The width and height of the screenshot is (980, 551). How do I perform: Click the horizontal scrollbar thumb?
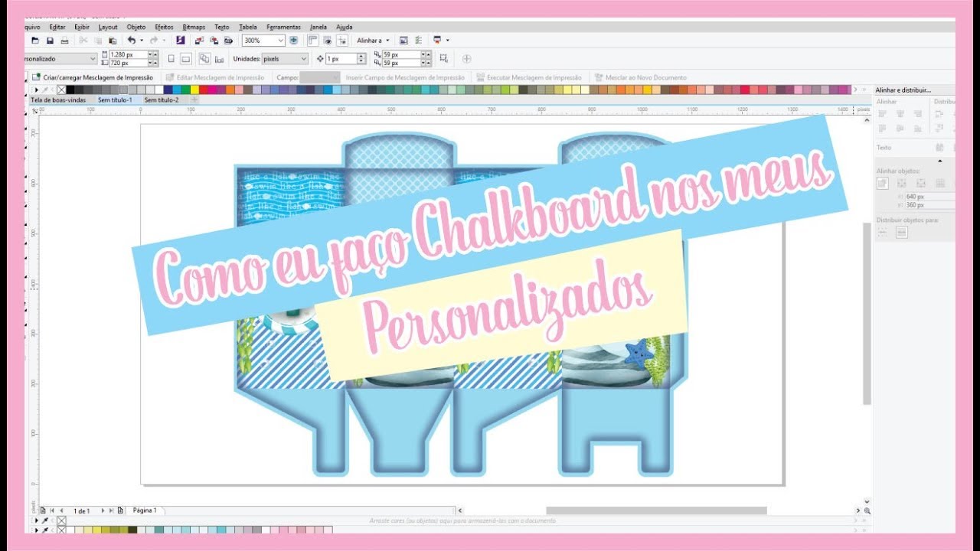point(656,510)
